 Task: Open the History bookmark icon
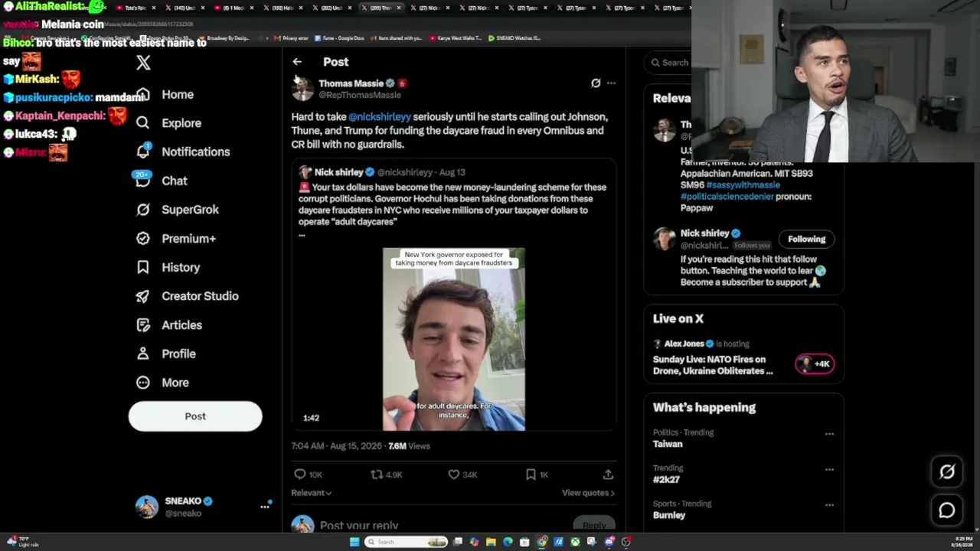coord(142,267)
